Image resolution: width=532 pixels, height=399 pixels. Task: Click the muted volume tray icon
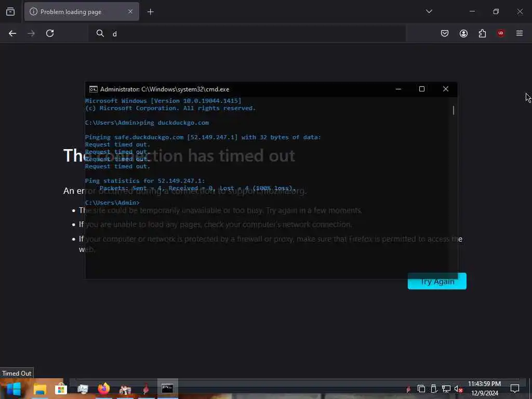tap(458, 389)
